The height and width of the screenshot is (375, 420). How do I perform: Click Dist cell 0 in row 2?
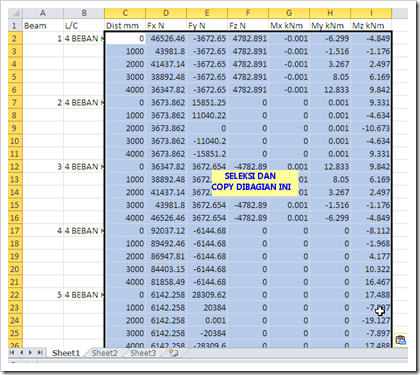click(125, 38)
